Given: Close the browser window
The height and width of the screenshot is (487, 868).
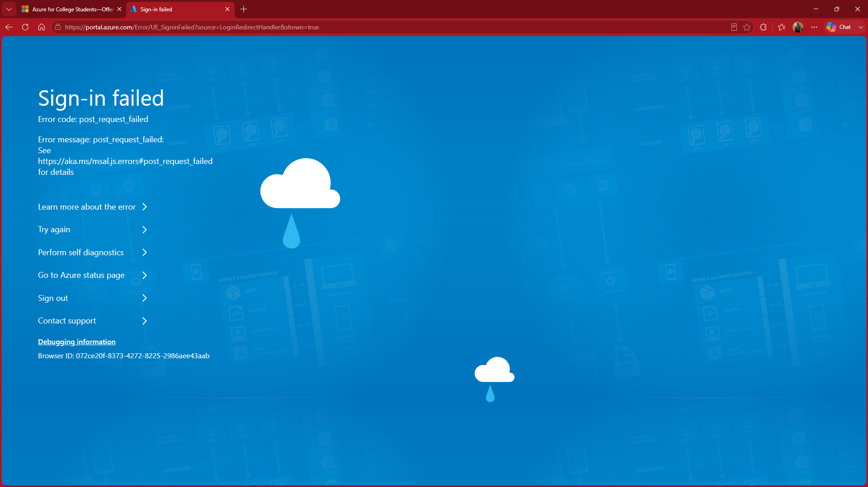Looking at the screenshot, I should coord(858,9).
